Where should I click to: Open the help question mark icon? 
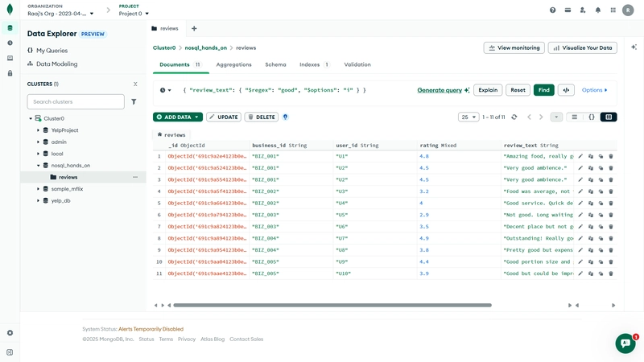click(552, 10)
